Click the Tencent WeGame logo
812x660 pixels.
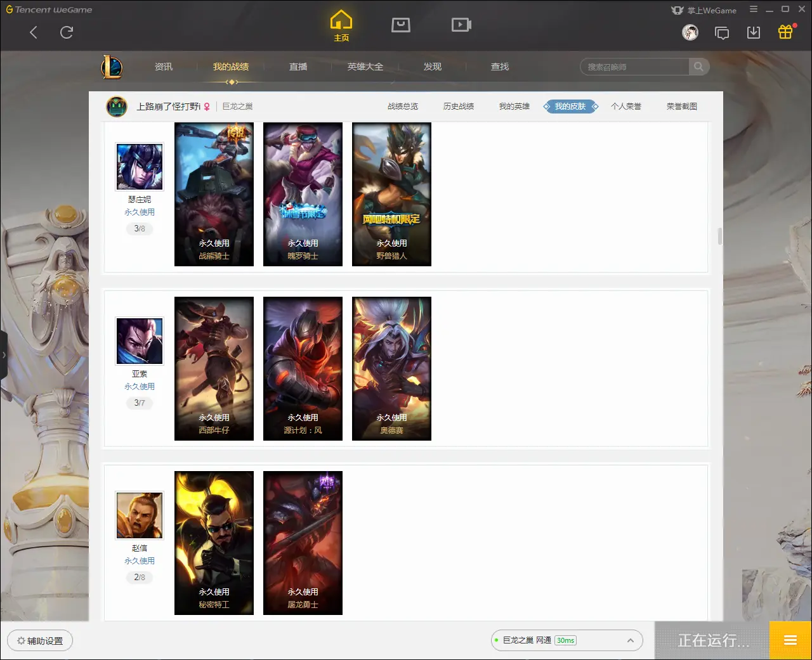tap(49, 10)
